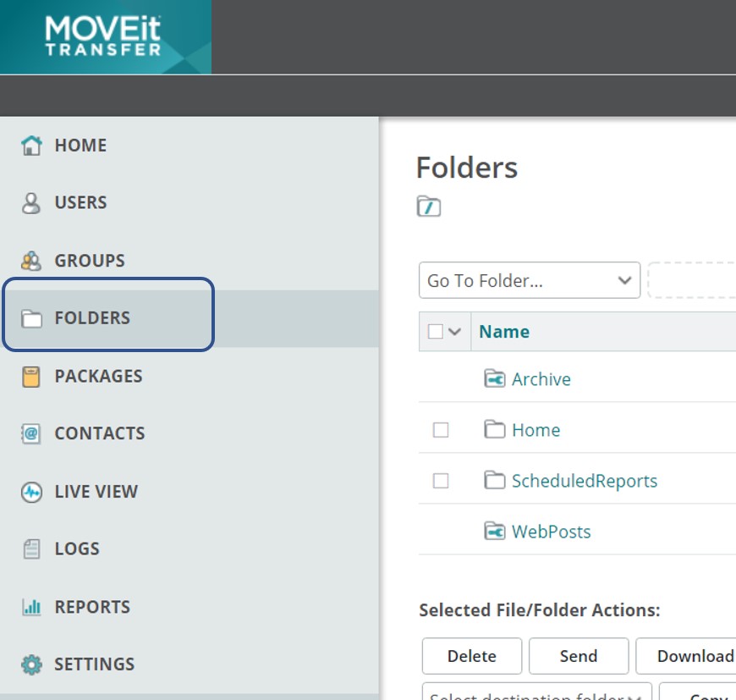Open the REPORTS page
This screenshot has height=700, width=736.
point(92,607)
